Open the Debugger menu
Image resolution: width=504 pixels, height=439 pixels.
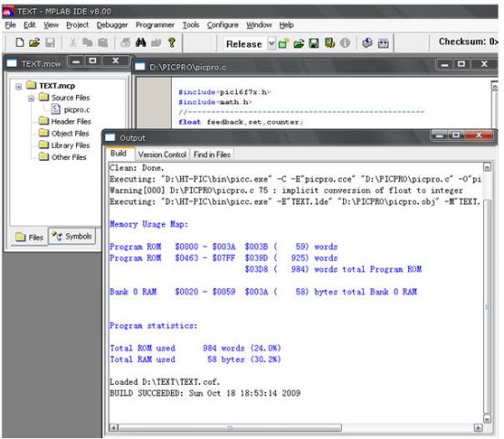[x=112, y=25]
